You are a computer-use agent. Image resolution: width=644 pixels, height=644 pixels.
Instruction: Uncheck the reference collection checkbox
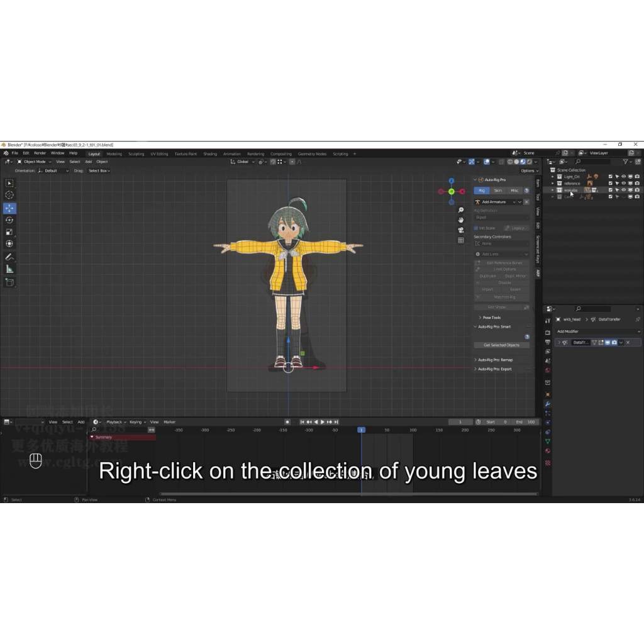(x=610, y=184)
